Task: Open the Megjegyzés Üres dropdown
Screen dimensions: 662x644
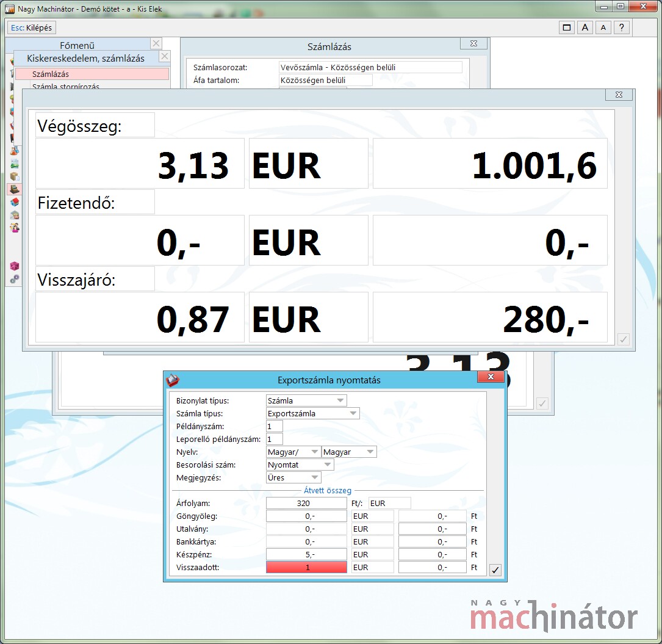Action: coord(293,477)
